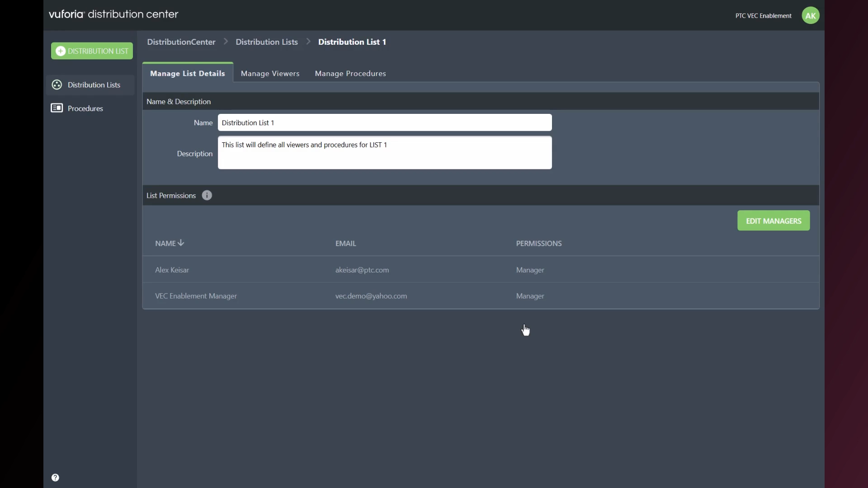Click the AK user avatar icon
The image size is (868, 488).
(x=810, y=15)
